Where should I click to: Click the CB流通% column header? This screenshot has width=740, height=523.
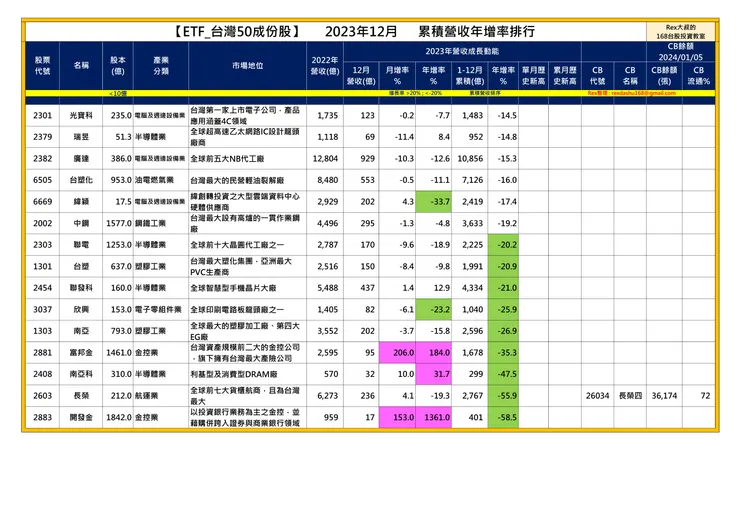click(x=698, y=76)
